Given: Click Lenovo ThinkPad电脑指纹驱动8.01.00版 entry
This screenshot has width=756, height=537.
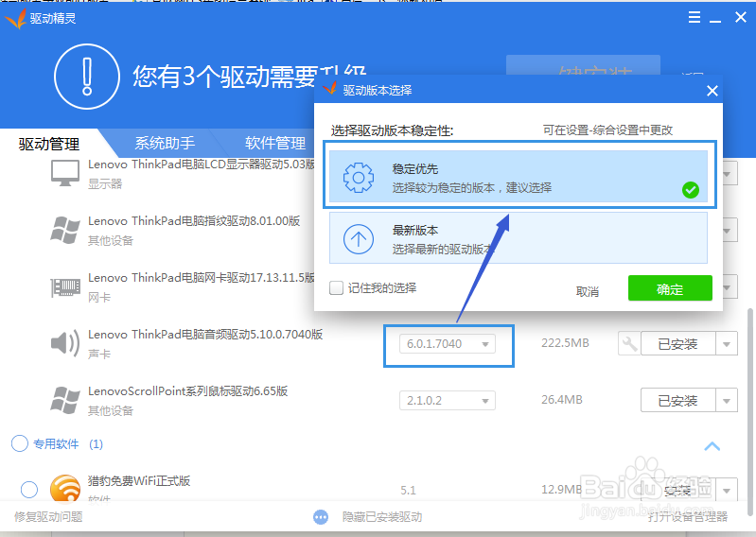Looking at the screenshot, I should [194, 220].
